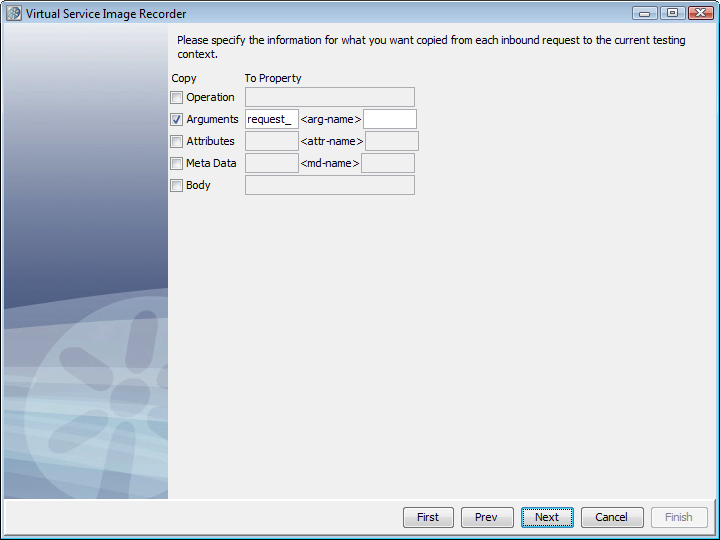The image size is (720, 540).
Task: Maximize the Virtual Service Image Recorder window
Action: (x=672, y=13)
